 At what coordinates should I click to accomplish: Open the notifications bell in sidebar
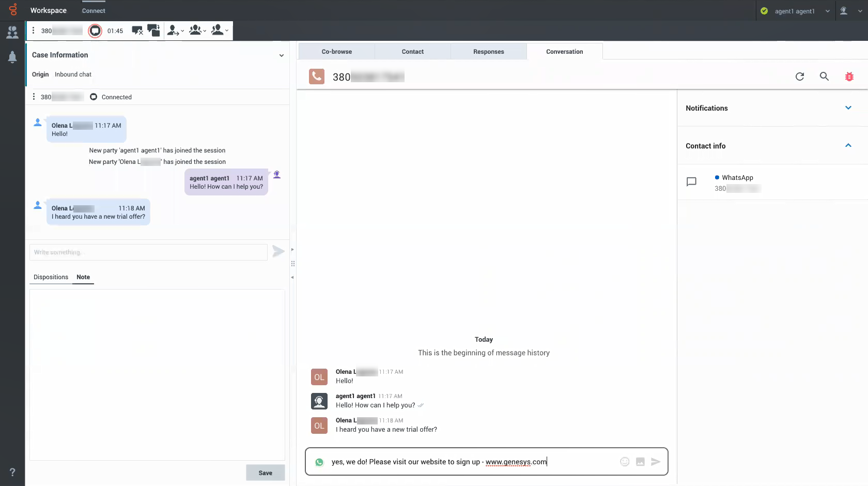[x=12, y=57]
